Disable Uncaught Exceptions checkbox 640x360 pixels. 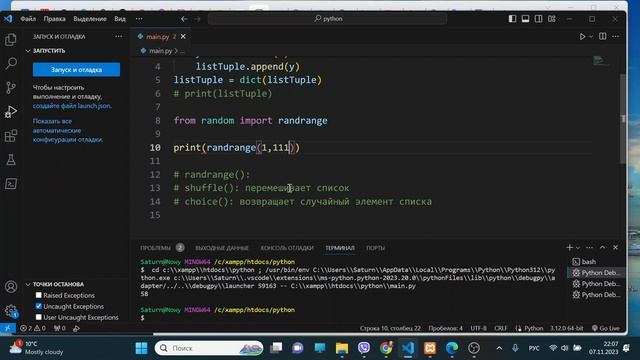point(39,306)
